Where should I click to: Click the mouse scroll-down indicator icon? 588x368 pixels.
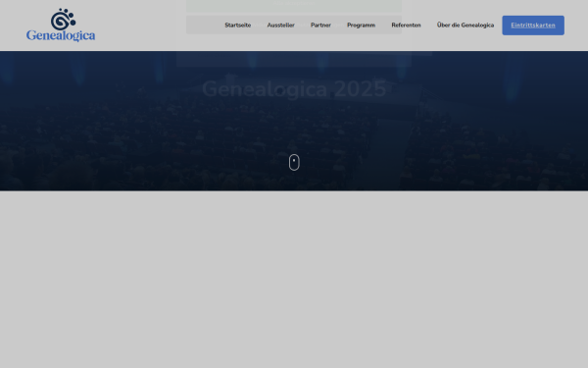point(294,162)
